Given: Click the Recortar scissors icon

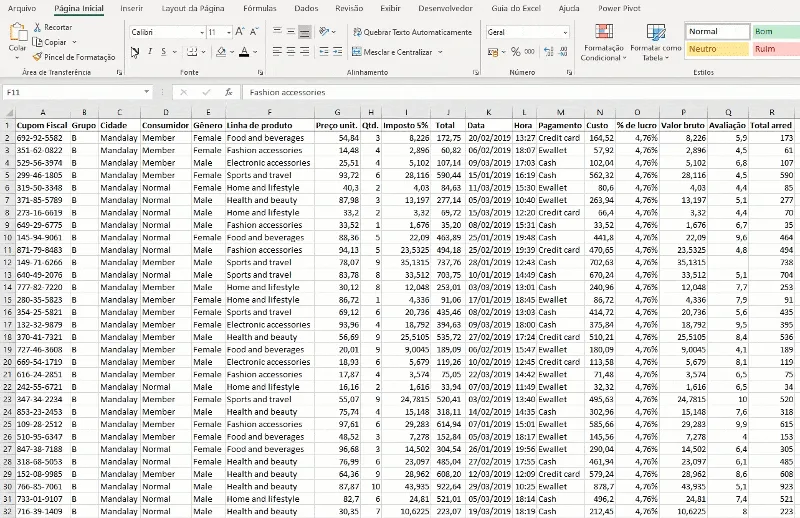Looking at the screenshot, I should [37, 27].
